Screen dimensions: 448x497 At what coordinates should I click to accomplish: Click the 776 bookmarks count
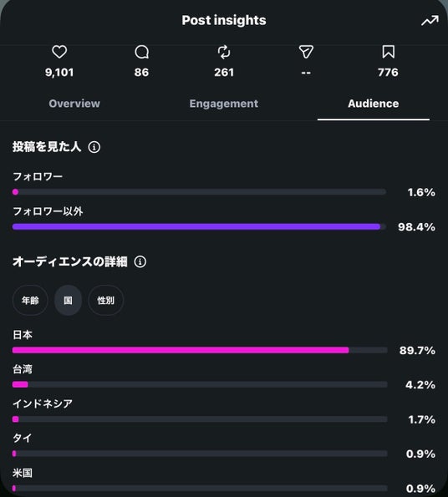coord(388,73)
